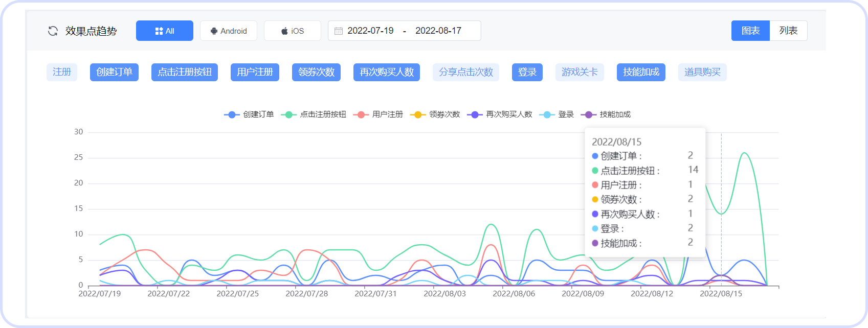Toggle the 创建订单 metric tag
868x328 pixels.
click(x=114, y=72)
